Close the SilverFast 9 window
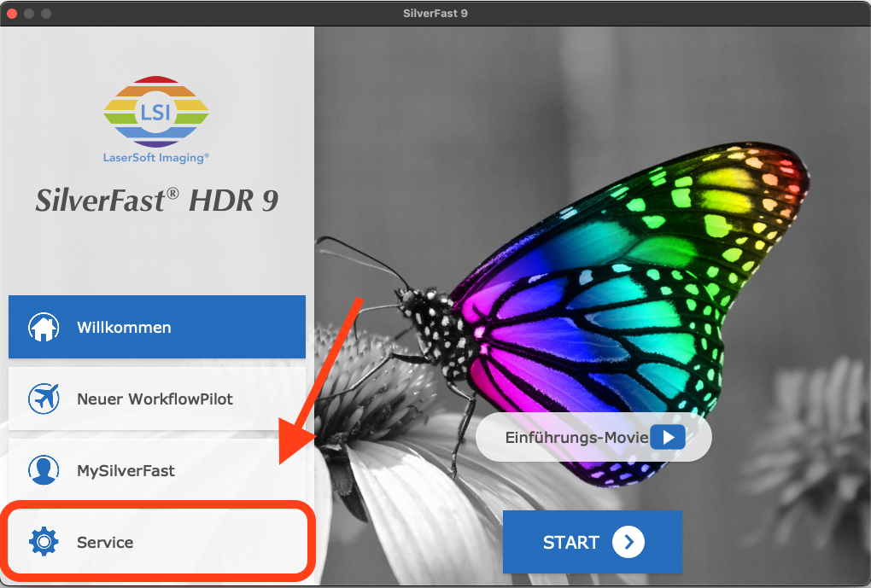This screenshot has height=588, width=871. [x=12, y=13]
